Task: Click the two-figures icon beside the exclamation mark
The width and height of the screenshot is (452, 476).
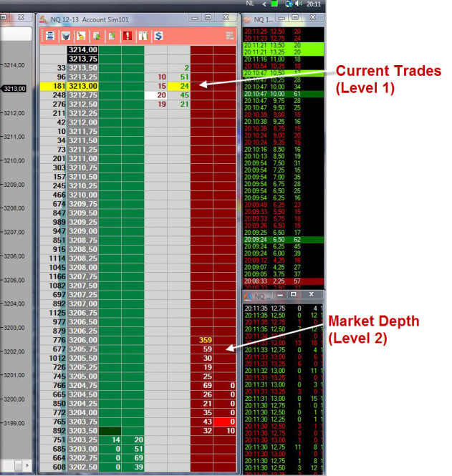Action: [143, 35]
